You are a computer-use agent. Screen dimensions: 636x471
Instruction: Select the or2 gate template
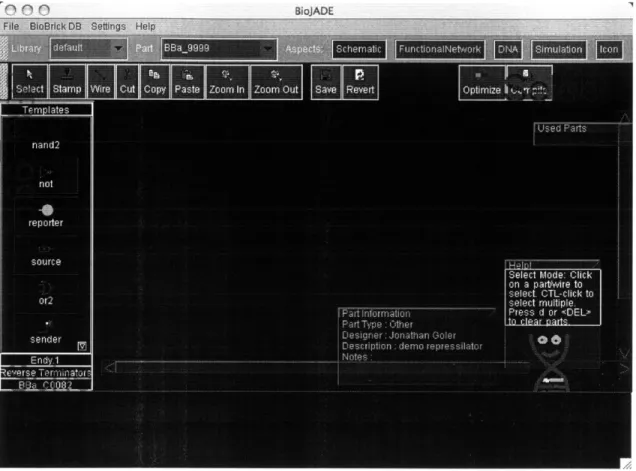(x=46, y=295)
